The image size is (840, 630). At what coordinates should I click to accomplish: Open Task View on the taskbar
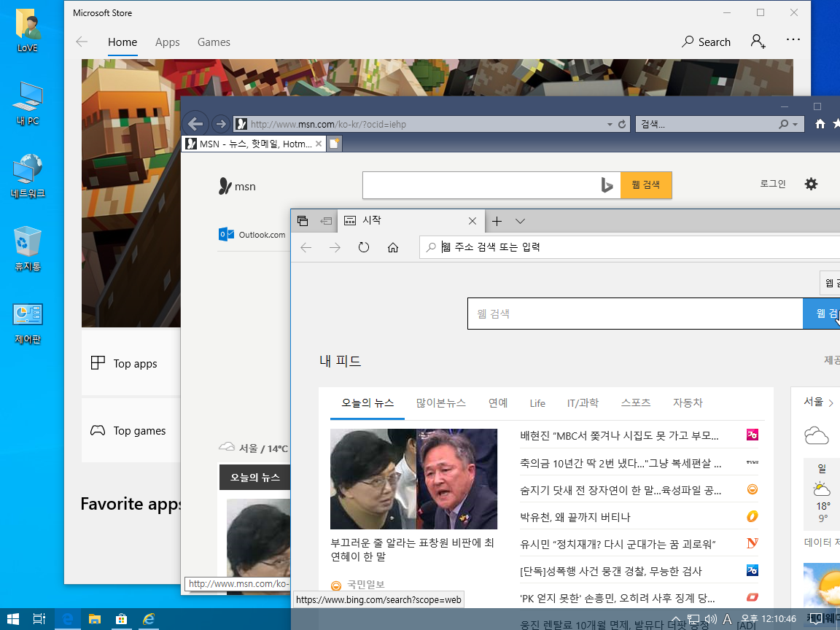pyautogui.click(x=39, y=619)
